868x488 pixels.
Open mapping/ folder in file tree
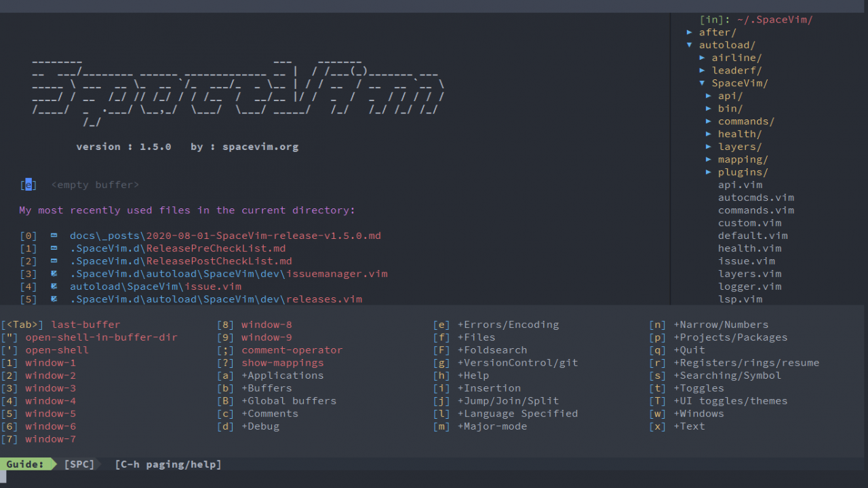coord(743,159)
